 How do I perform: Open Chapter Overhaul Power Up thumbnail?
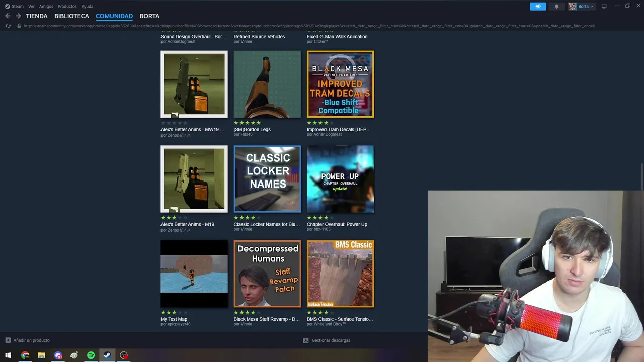pyautogui.click(x=340, y=179)
